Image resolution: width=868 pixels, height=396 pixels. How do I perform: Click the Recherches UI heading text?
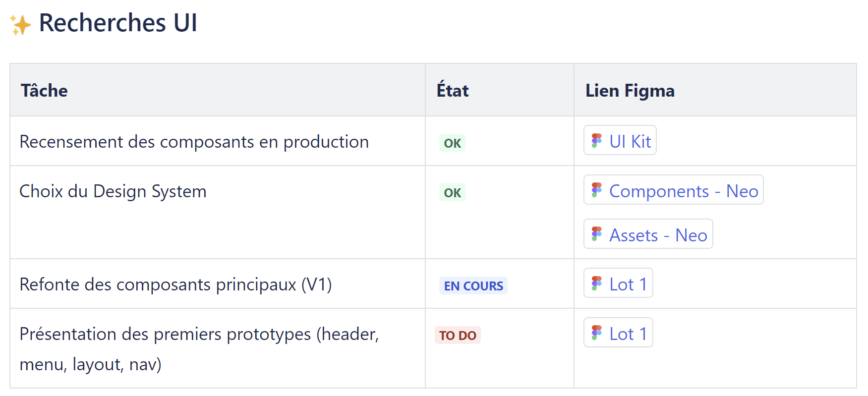tap(118, 23)
